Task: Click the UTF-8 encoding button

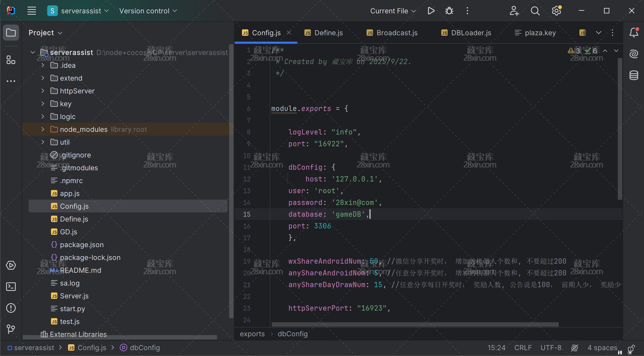Action: 551,348
